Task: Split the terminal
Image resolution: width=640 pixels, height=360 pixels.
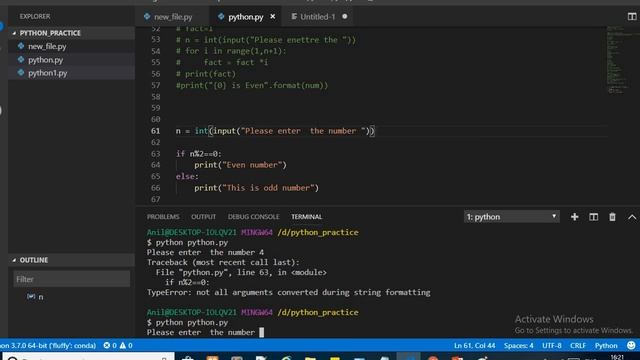Action: (593, 217)
